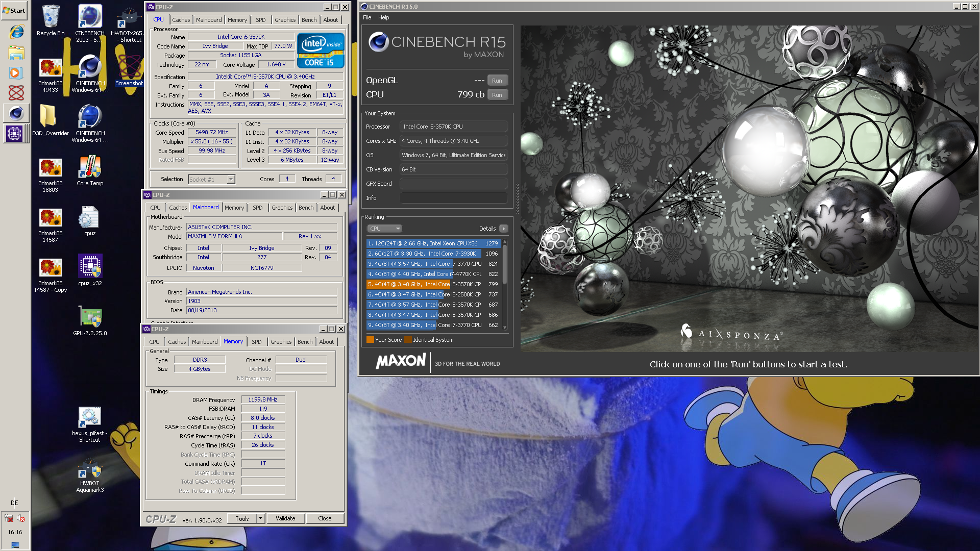Select ranking row 9 i7-3770 662
The width and height of the screenshot is (980, 551).
pyautogui.click(x=433, y=325)
